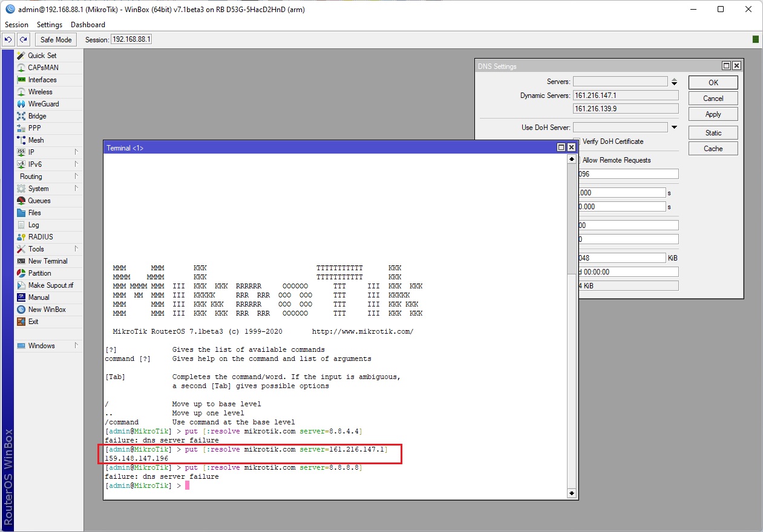Image resolution: width=763 pixels, height=532 pixels.
Task: Open the PPP section
Action: click(34, 128)
